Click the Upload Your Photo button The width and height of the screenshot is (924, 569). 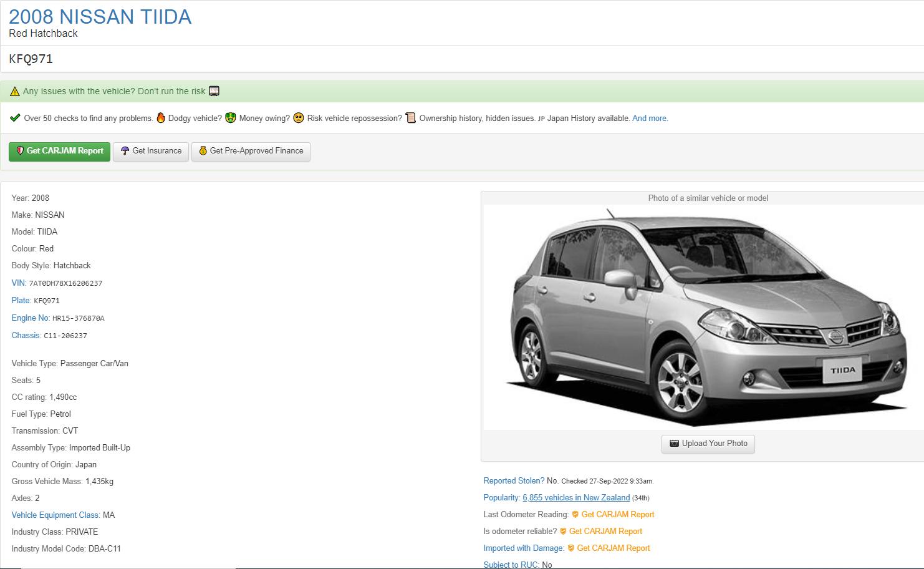(x=708, y=444)
